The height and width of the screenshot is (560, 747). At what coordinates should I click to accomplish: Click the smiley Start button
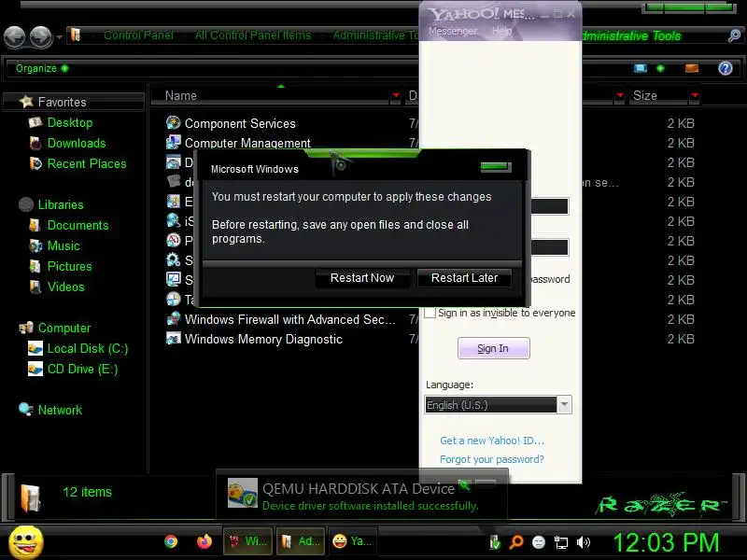26,542
